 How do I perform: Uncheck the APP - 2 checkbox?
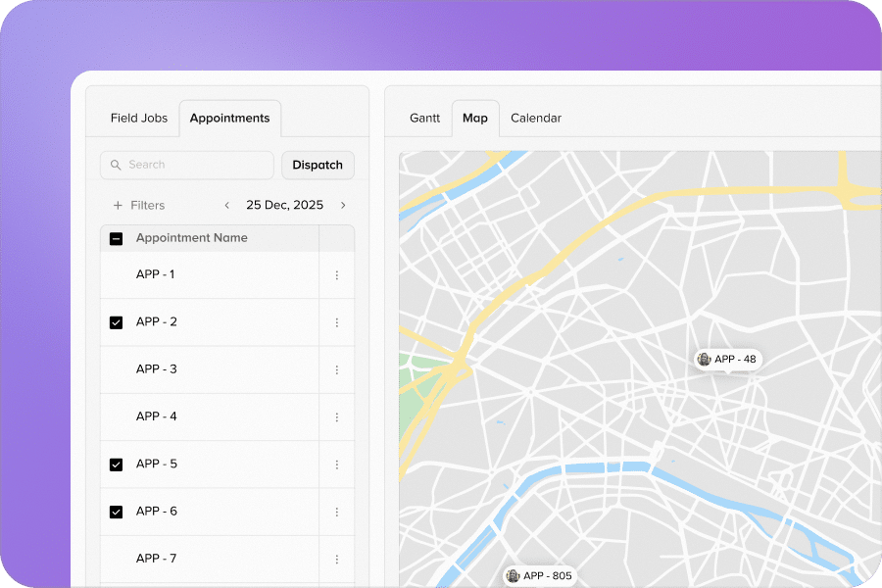click(116, 322)
